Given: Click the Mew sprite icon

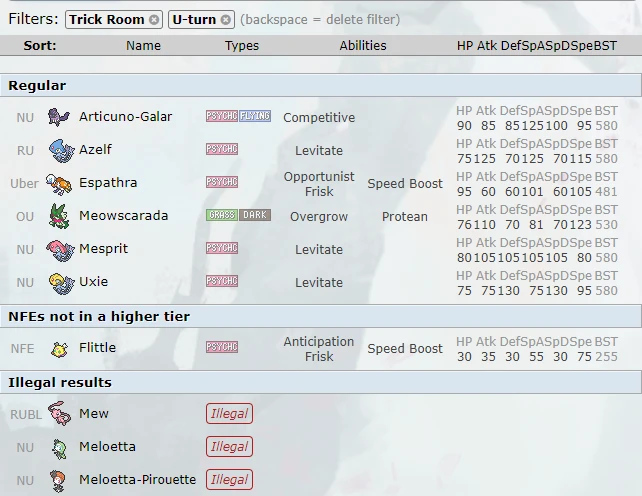Looking at the screenshot, I should (x=60, y=414).
